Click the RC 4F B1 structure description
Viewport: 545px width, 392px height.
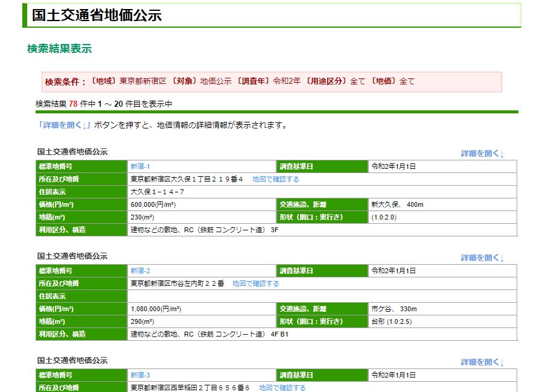(x=209, y=334)
